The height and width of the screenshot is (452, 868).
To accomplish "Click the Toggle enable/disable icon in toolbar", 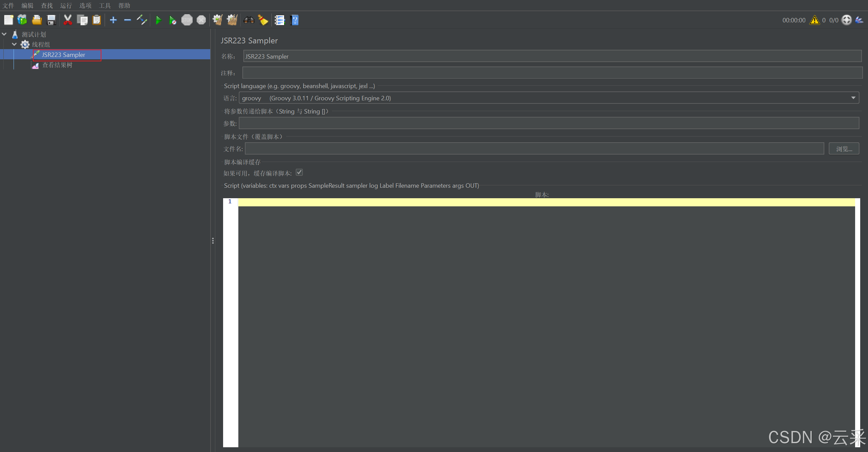I will point(142,20).
